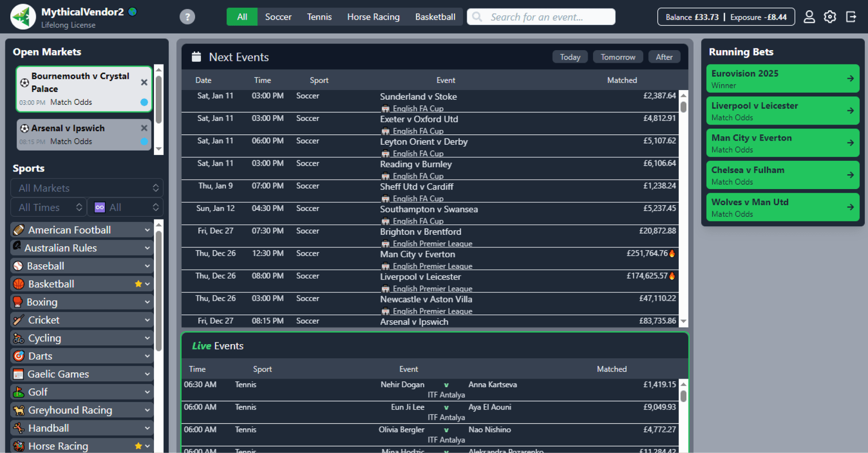Click the Darts target icon in sports list
The image size is (868, 453).
(x=19, y=356)
